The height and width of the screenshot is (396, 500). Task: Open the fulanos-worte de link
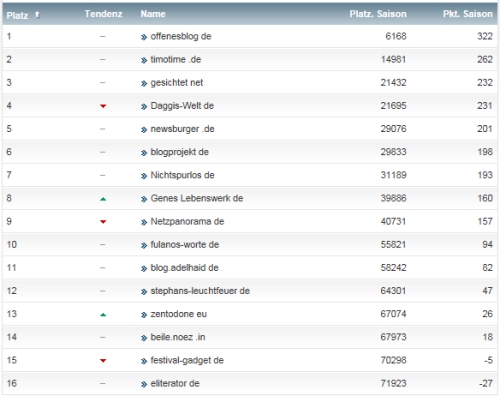[185, 245]
